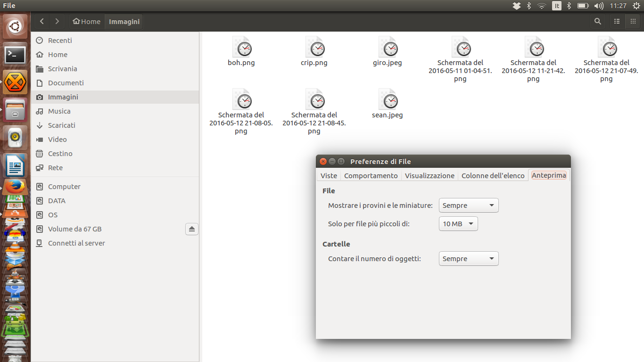The image size is (644, 362).
Task: Open the Ubuntu Dash button
Action: 15,27
